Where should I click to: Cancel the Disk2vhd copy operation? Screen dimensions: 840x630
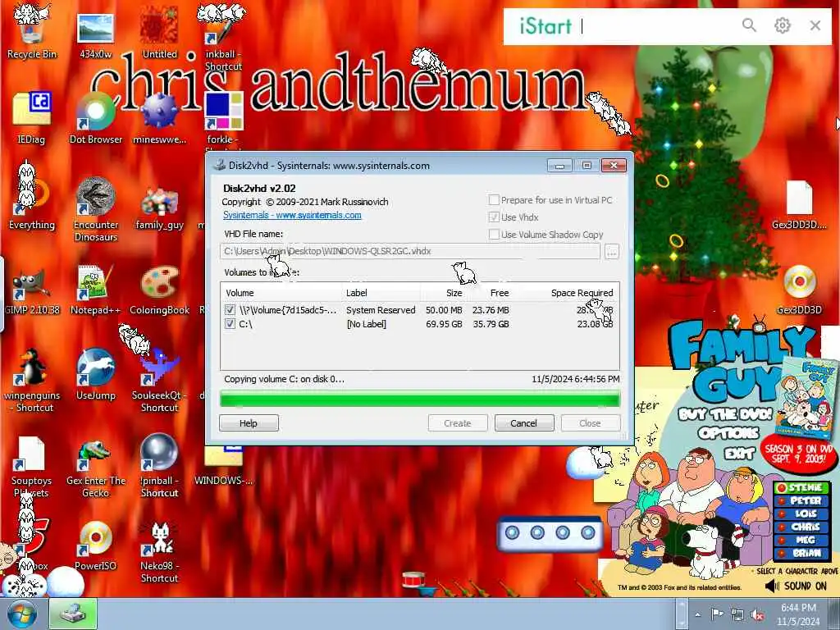click(523, 422)
